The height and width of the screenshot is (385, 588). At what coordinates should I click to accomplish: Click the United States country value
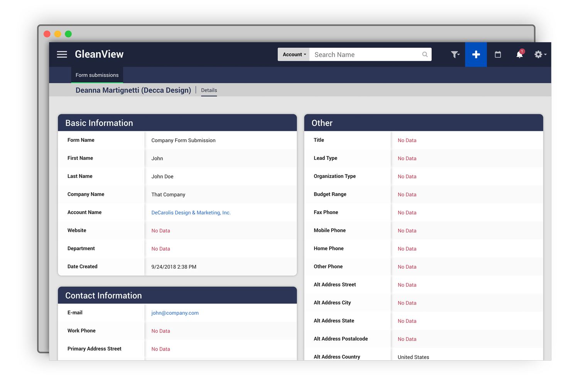[x=413, y=357]
